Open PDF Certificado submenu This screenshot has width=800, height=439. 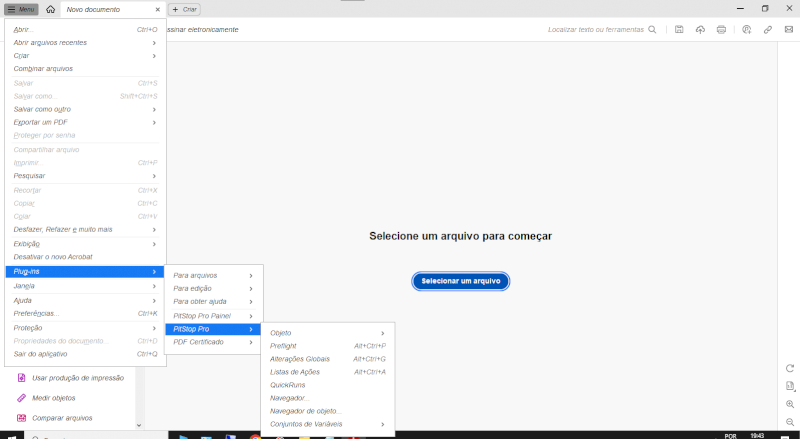213,342
